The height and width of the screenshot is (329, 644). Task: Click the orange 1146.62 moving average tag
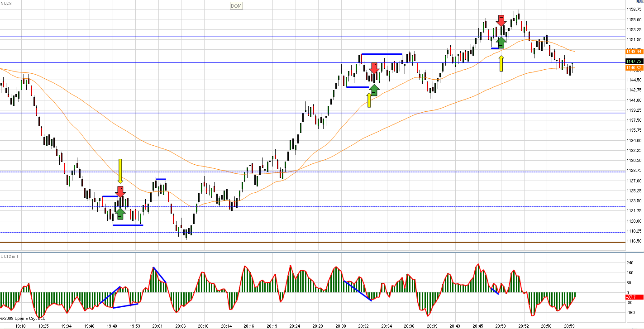(634, 68)
